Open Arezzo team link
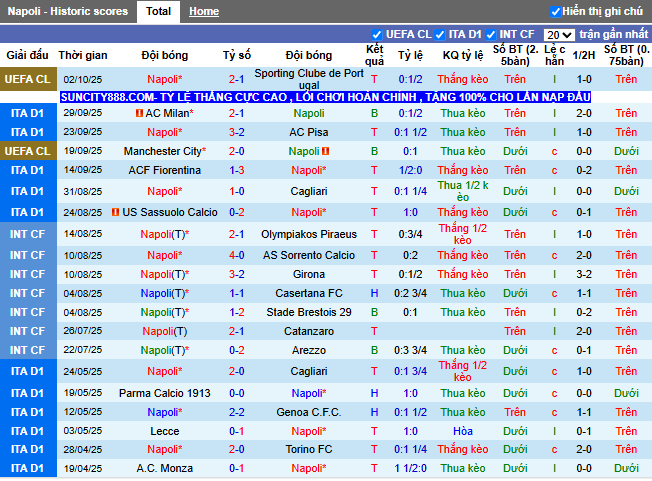The image size is (652, 481). click(x=309, y=350)
